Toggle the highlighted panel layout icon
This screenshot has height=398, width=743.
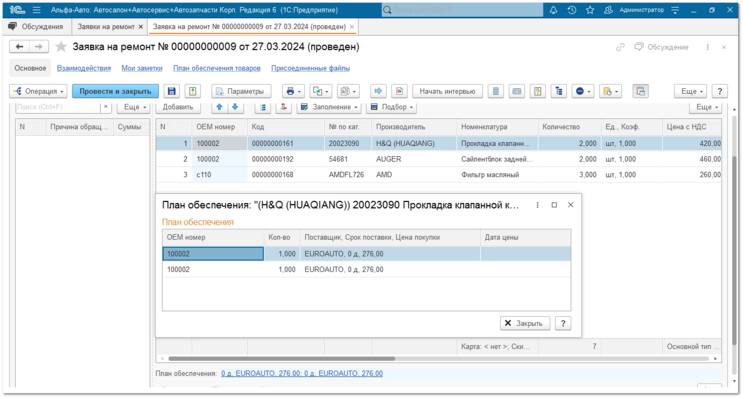pyautogui.click(x=641, y=91)
